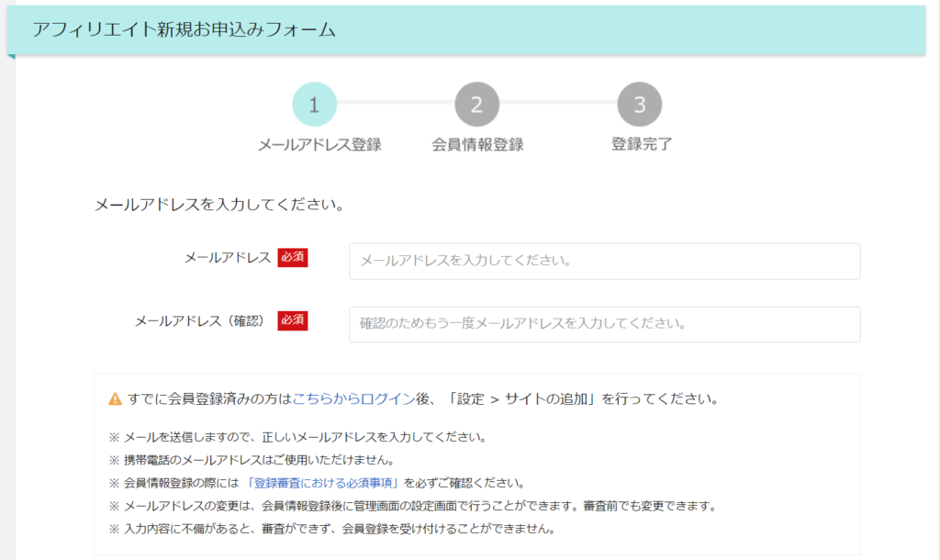
Task: Click the note starting メールを送信しますので
Action: point(298,438)
